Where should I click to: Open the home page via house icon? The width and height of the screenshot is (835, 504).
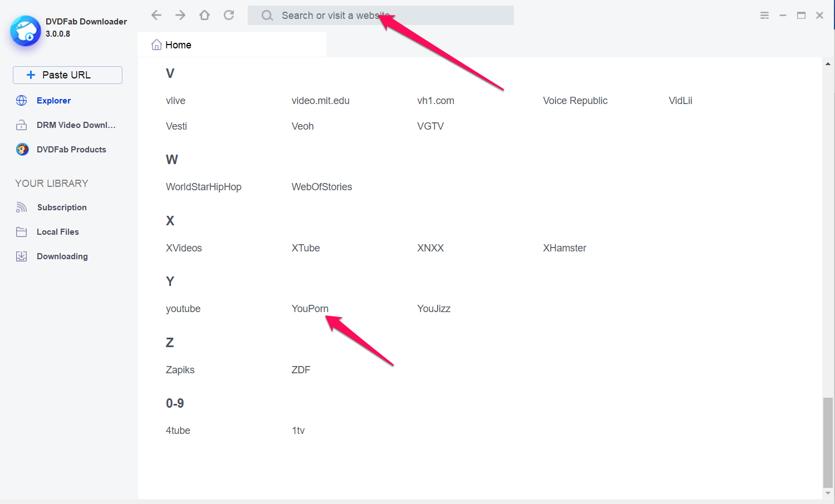pos(204,15)
